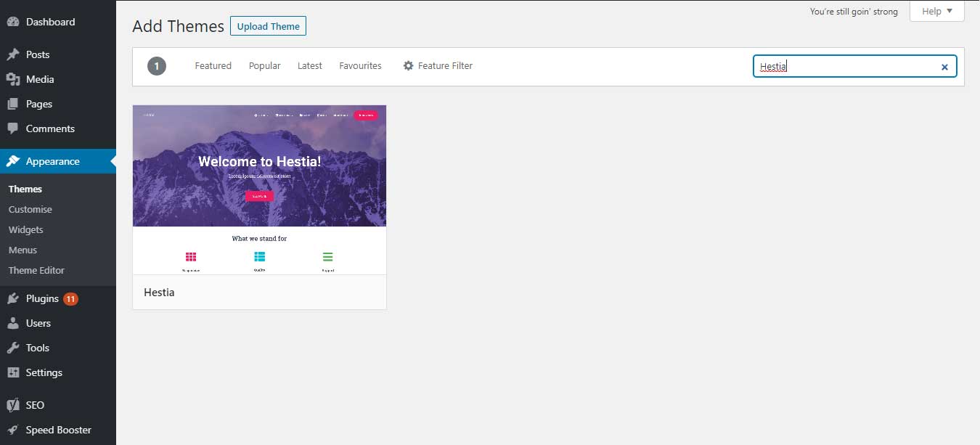Open the Tools menu label
980x445 pixels.
click(38, 348)
